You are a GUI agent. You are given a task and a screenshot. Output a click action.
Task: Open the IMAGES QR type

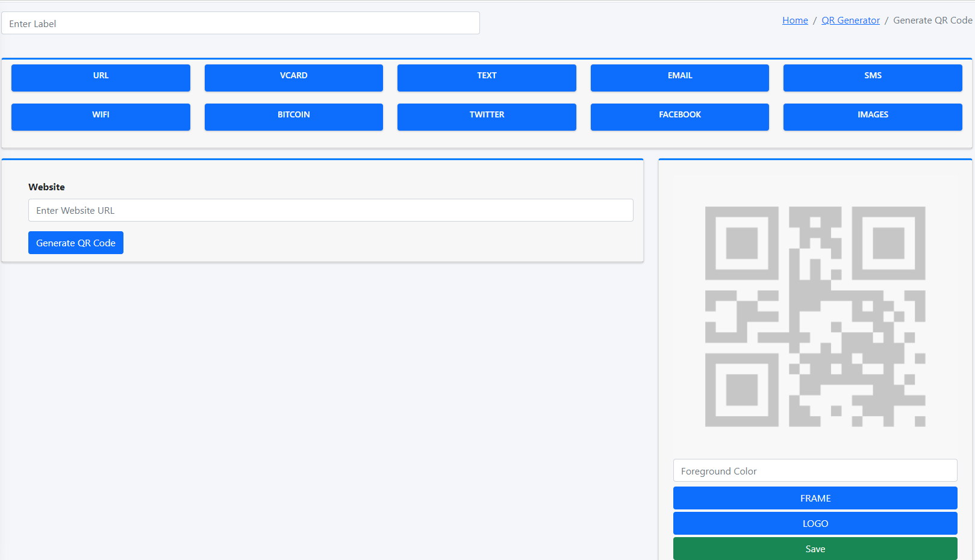pyautogui.click(x=872, y=117)
